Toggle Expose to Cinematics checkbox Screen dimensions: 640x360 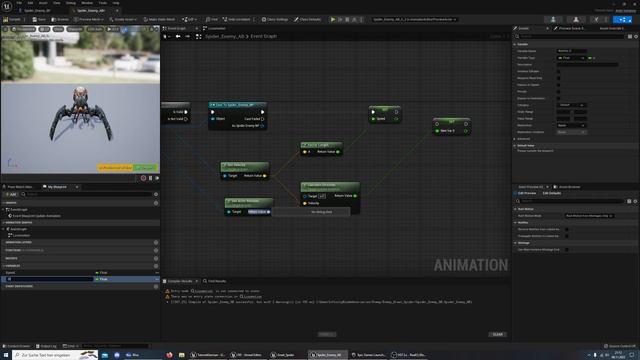(558, 98)
